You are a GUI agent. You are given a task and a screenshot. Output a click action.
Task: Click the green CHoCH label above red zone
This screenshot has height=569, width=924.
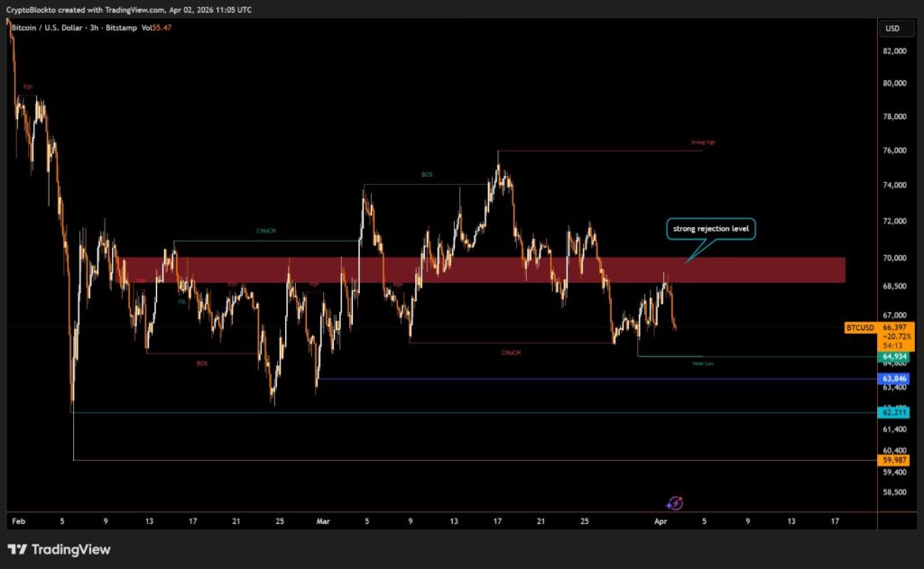tap(265, 232)
